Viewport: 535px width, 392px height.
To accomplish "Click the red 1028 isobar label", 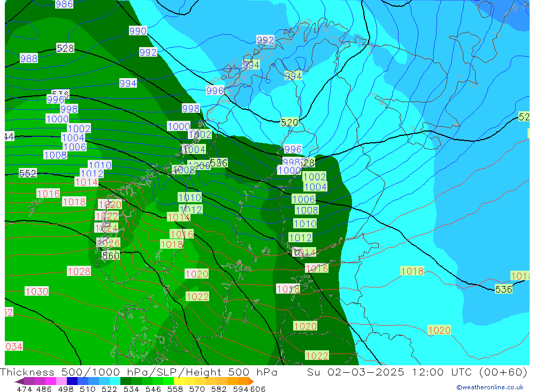I will [x=79, y=271].
